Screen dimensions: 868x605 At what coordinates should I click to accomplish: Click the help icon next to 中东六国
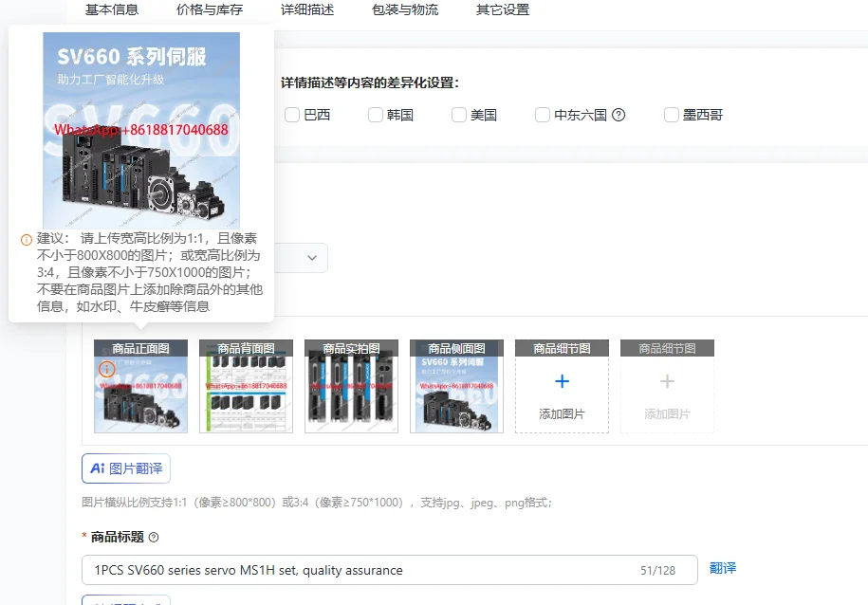pyautogui.click(x=619, y=115)
